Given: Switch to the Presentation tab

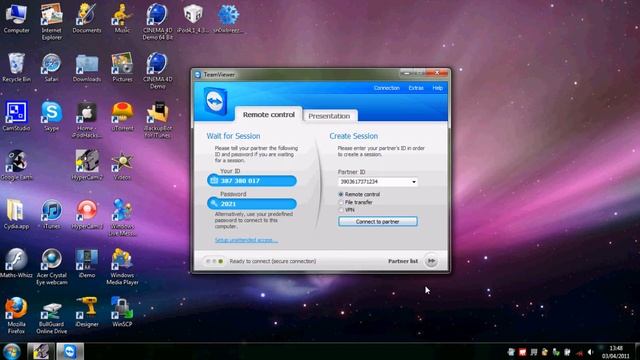Looking at the screenshot, I should pos(329,116).
